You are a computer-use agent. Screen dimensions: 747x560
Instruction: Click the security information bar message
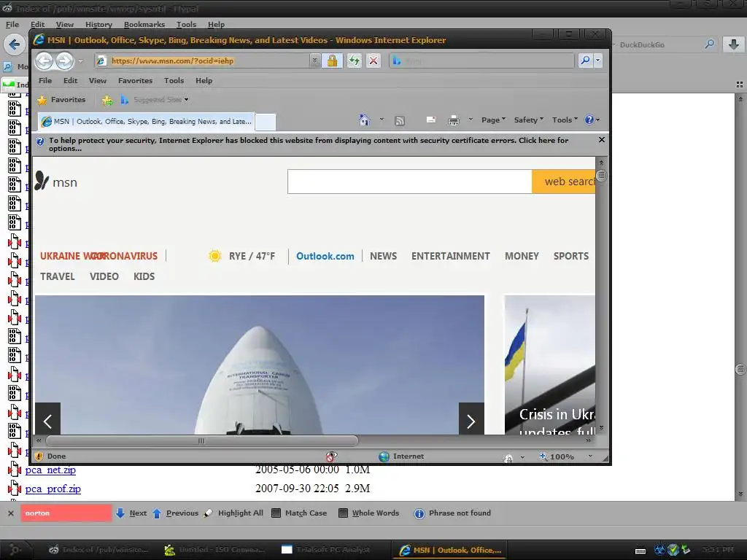pos(309,144)
